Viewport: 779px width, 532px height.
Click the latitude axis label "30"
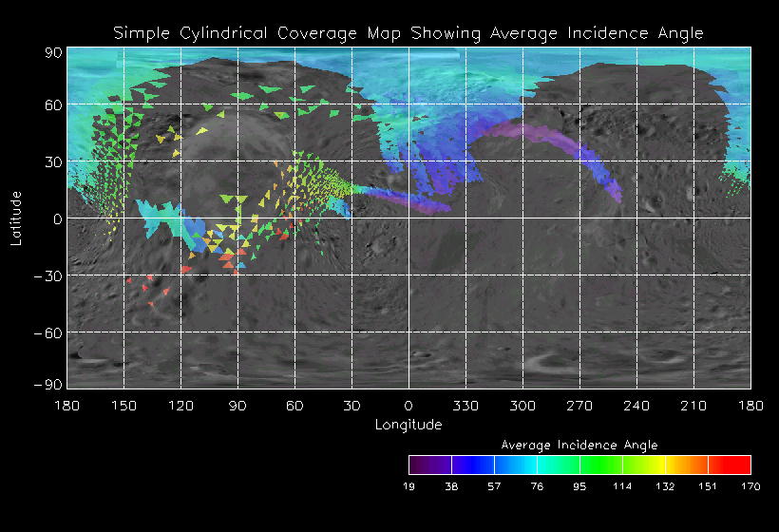click(53, 161)
